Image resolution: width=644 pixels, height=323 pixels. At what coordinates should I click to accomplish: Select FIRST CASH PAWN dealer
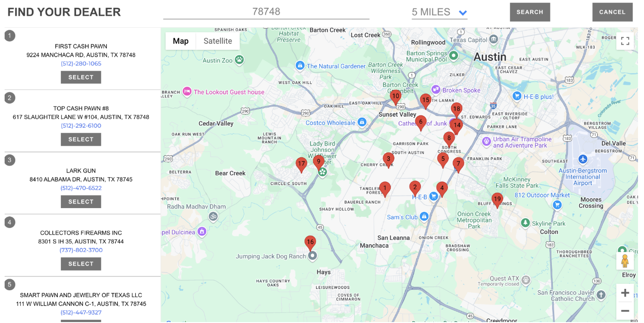81,77
